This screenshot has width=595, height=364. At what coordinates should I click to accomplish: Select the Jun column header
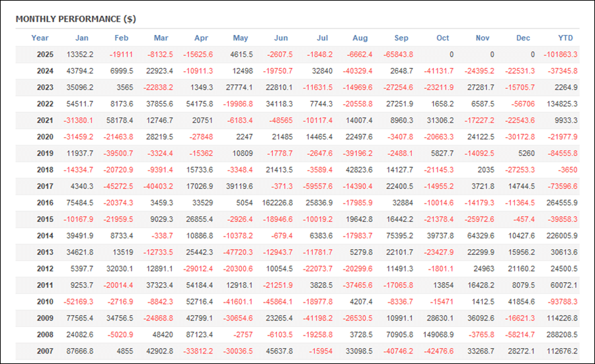coord(280,38)
